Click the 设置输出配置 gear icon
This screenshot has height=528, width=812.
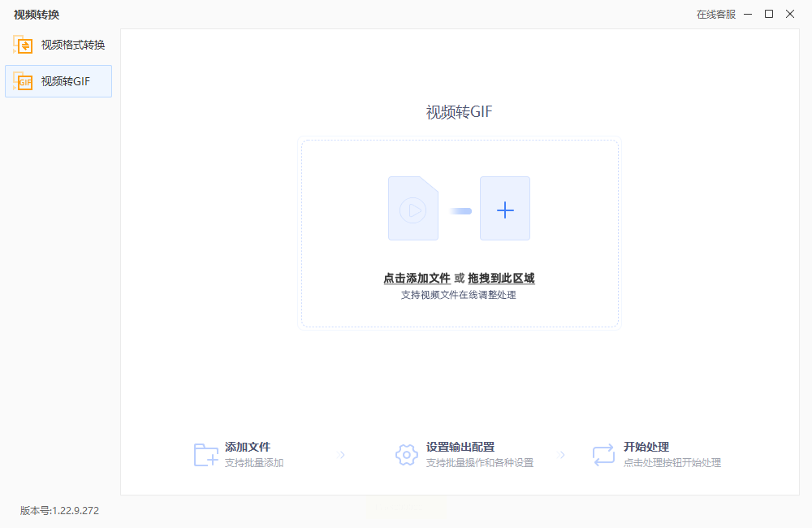click(407, 455)
